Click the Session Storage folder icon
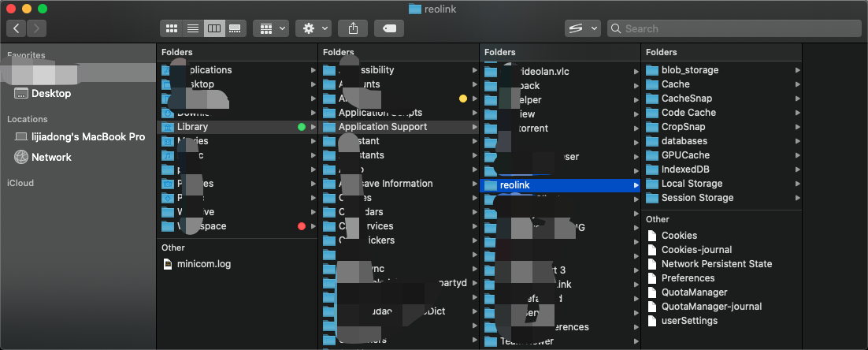 [652, 198]
